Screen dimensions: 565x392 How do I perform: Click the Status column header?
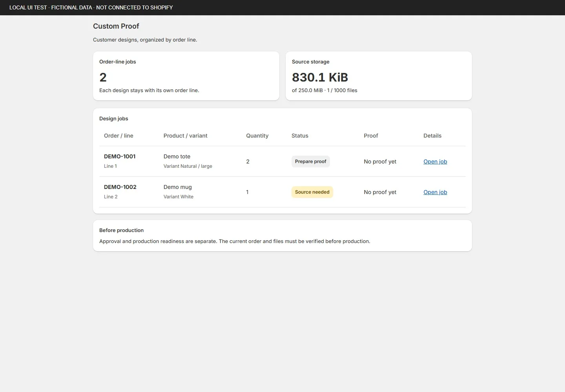[x=300, y=136]
